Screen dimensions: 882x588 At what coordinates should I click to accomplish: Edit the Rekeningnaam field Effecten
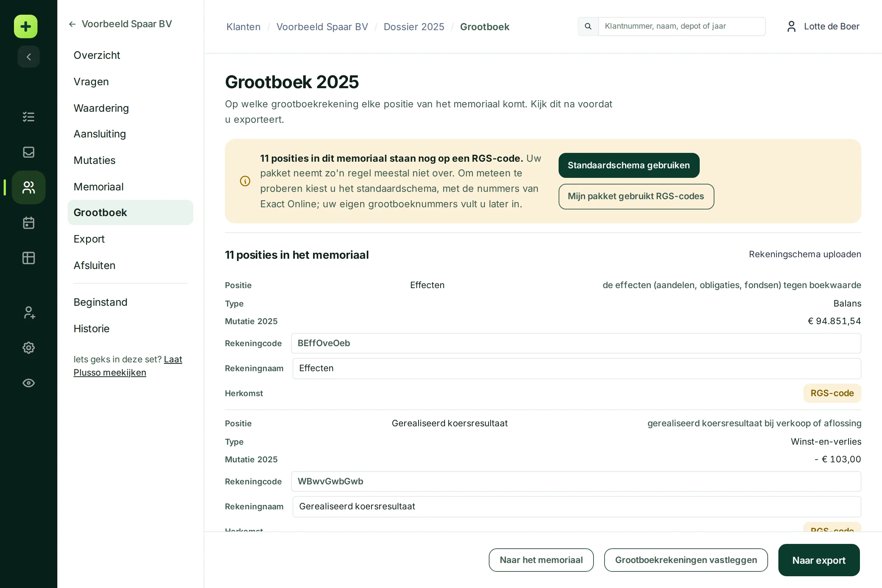576,368
